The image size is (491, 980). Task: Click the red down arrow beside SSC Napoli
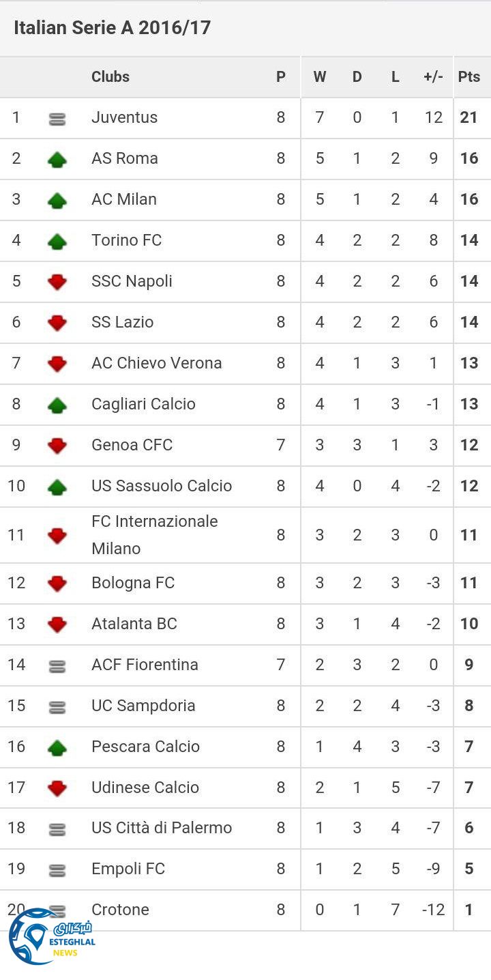point(57,282)
